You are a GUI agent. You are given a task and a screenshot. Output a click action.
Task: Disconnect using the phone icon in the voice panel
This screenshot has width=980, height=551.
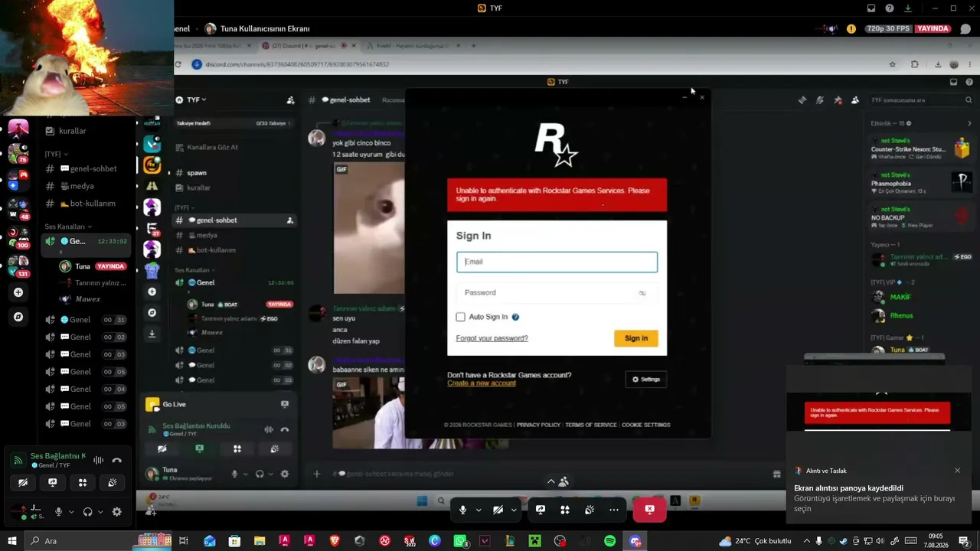pos(117,460)
